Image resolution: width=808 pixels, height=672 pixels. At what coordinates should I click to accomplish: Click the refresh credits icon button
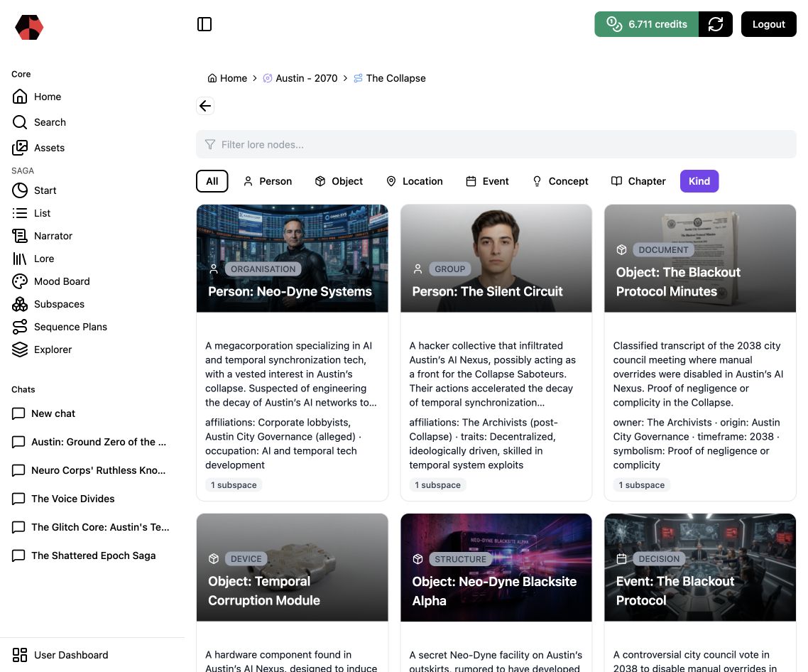(x=715, y=24)
